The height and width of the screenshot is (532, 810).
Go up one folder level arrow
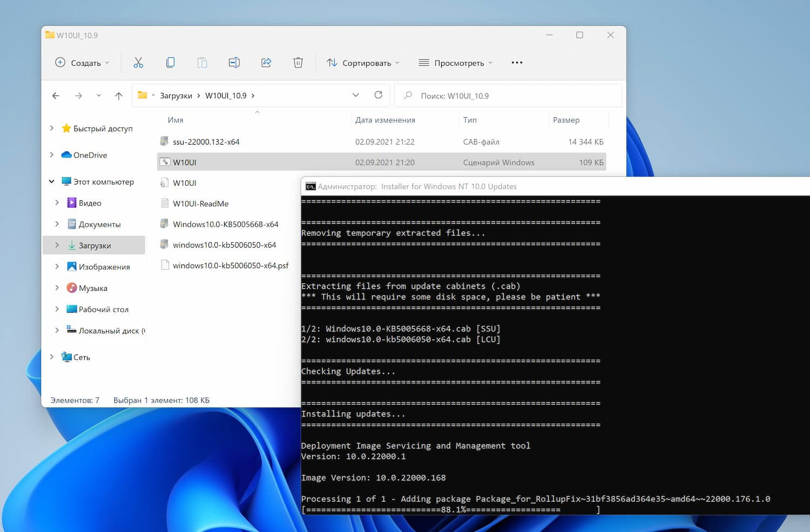(119, 96)
